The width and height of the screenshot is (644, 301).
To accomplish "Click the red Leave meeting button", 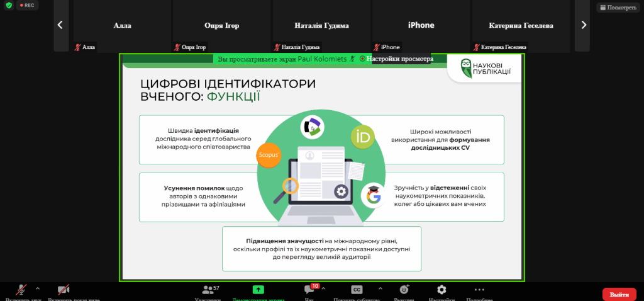I will point(619,294).
